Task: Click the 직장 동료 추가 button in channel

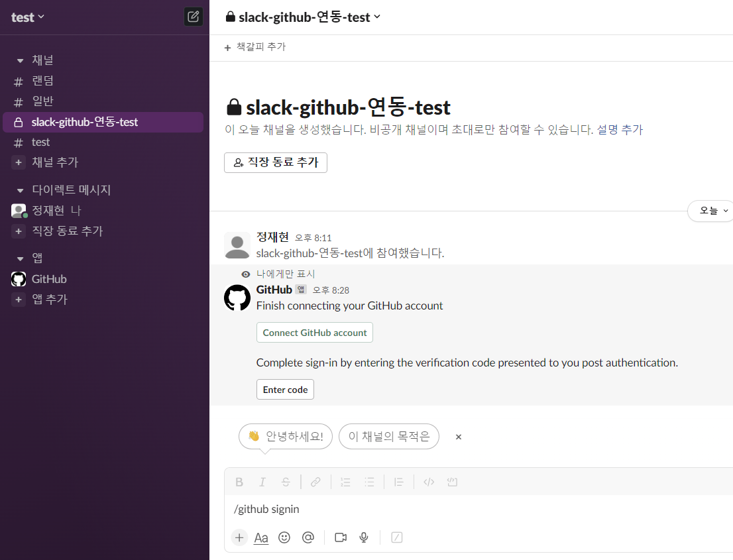Action: click(275, 162)
